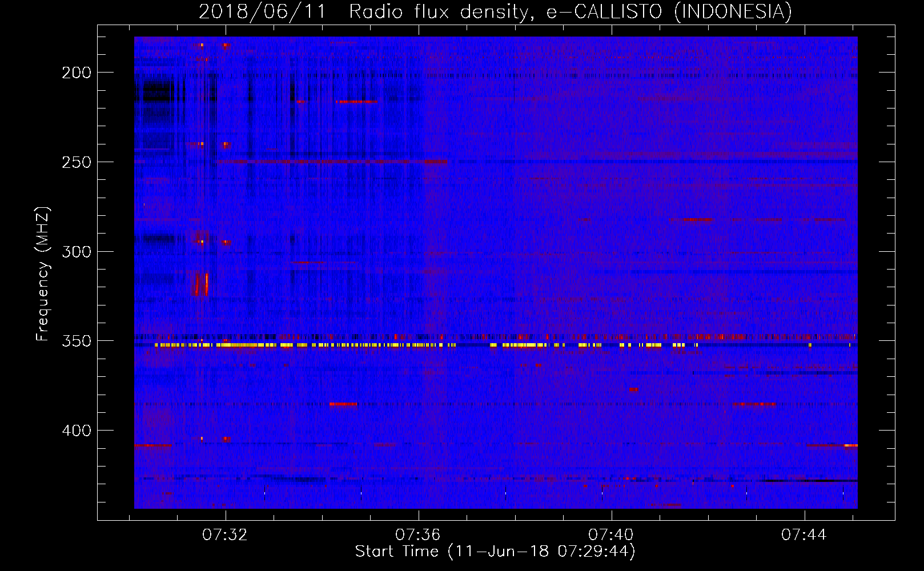Click the 07:40 time axis label

[611, 535]
